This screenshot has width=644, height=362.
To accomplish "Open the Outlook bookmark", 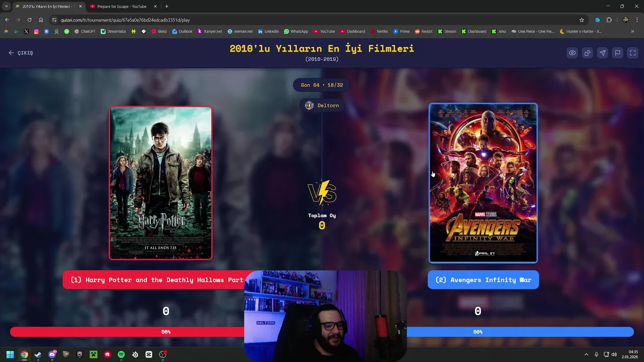I will click(182, 31).
